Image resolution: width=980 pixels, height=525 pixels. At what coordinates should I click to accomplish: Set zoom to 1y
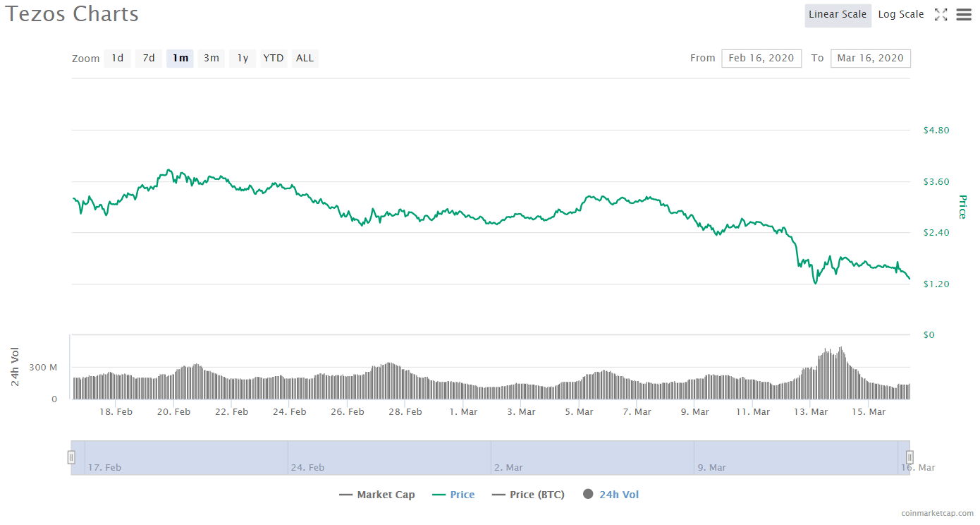(243, 59)
